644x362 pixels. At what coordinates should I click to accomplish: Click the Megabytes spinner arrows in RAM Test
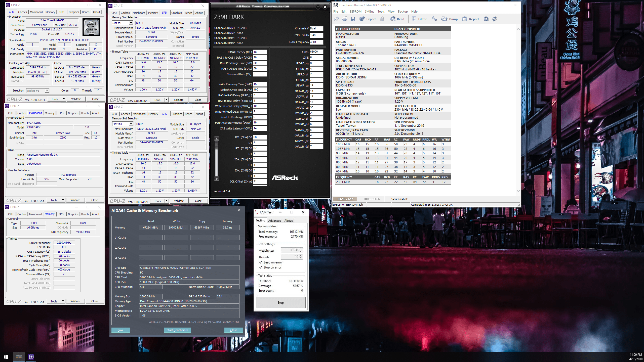point(301,250)
